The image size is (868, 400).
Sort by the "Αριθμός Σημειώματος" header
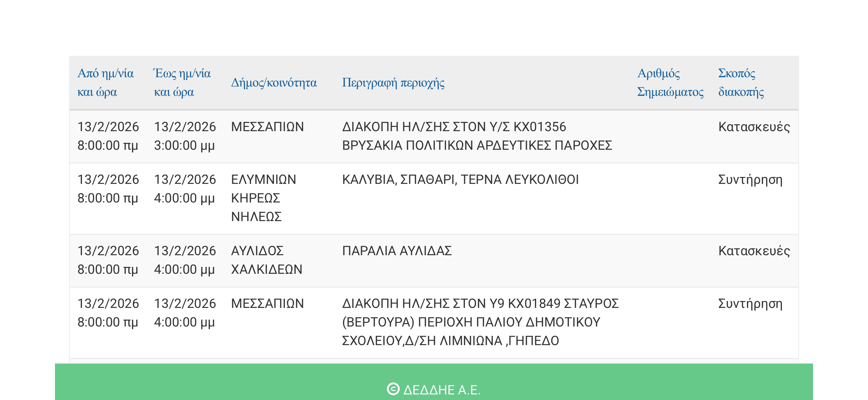coord(670,82)
